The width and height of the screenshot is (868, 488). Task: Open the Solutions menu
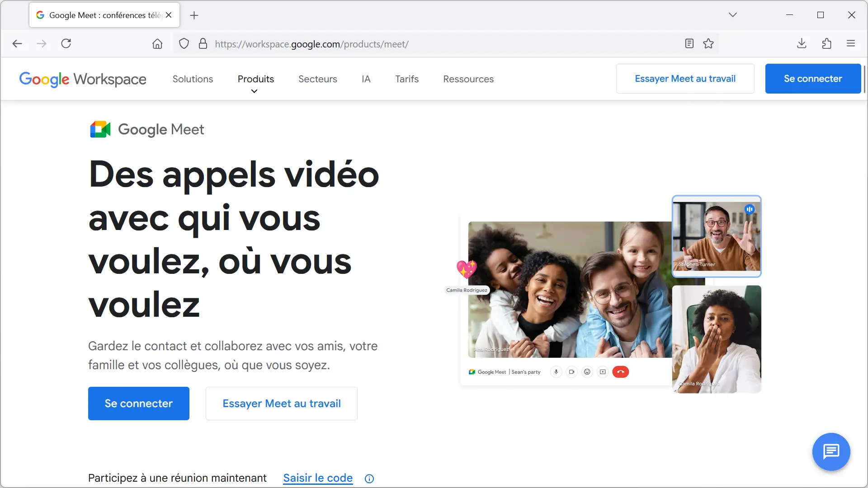pyautogui.click(x=193, y=79)
